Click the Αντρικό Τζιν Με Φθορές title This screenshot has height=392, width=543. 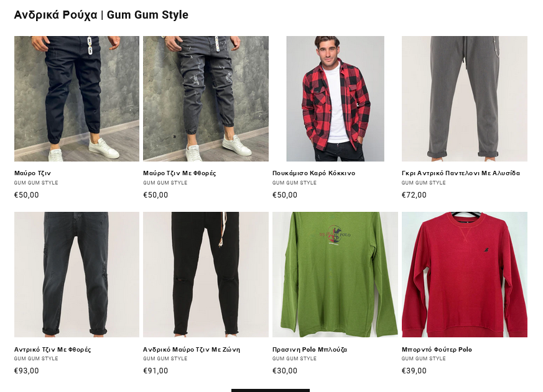[x=53, y=349]
